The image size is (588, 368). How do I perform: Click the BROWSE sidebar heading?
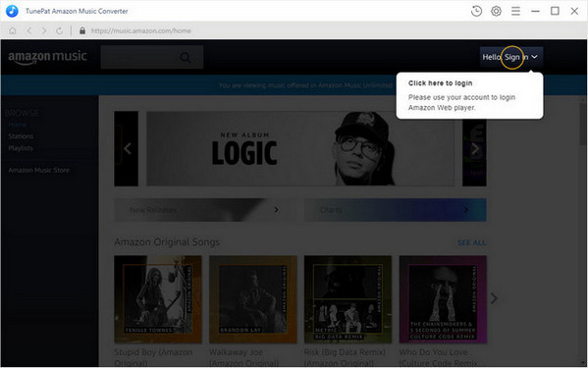[x=22, y=113]
